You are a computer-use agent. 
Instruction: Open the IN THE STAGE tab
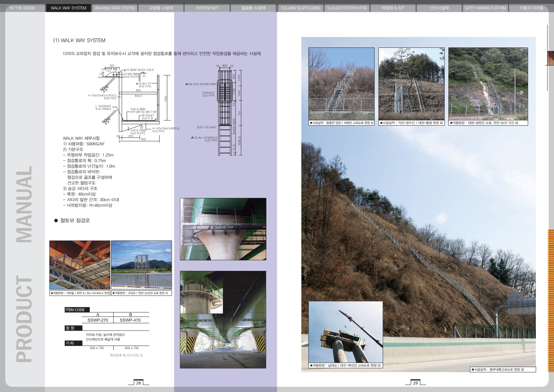(22, 8)
